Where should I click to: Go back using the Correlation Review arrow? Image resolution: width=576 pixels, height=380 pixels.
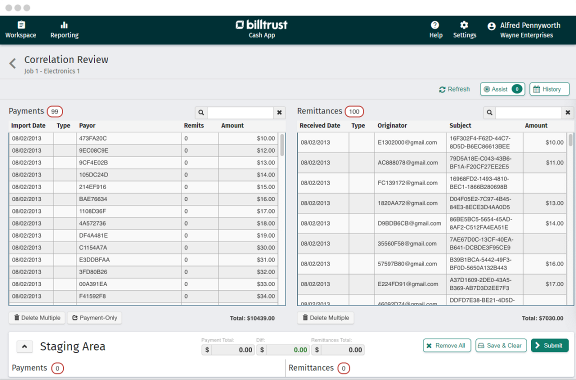tap(13, 63)
